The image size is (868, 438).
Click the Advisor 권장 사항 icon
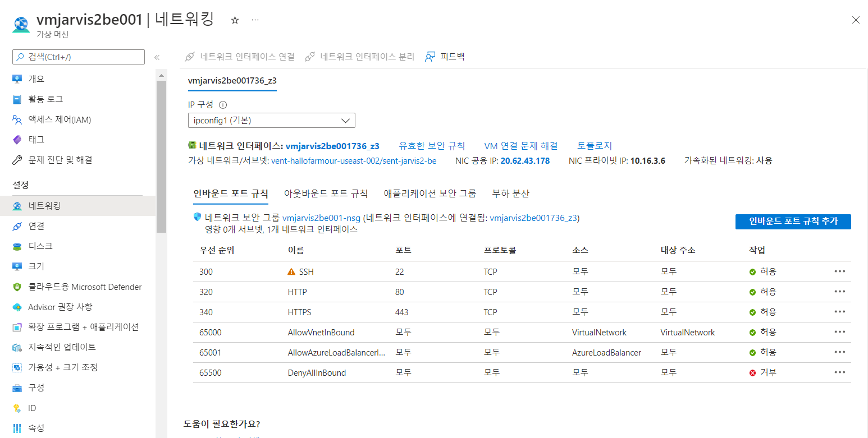(17, 307)
